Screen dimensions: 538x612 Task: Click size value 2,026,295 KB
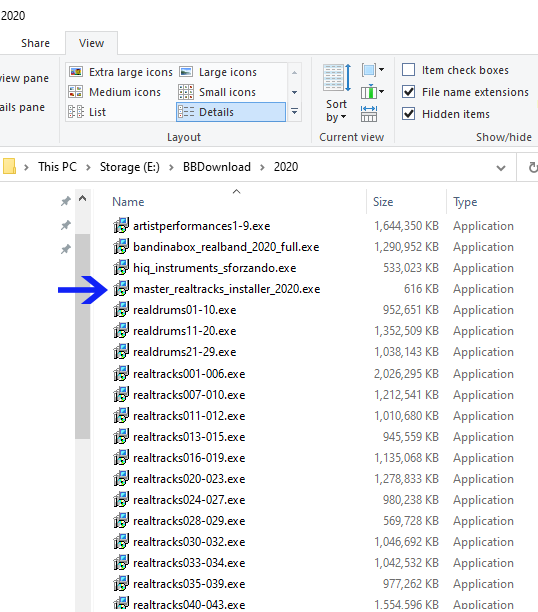406,374
